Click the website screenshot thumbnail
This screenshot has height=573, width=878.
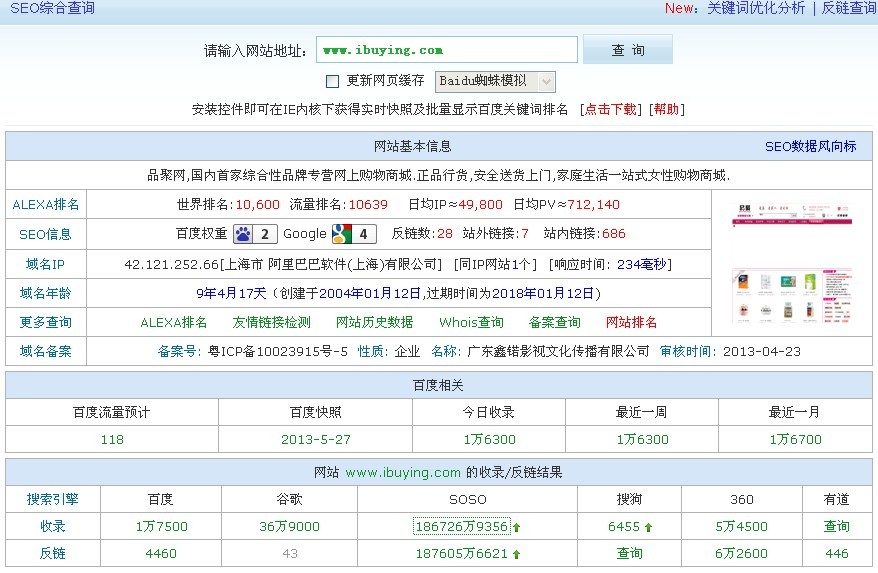coord(792,263)
